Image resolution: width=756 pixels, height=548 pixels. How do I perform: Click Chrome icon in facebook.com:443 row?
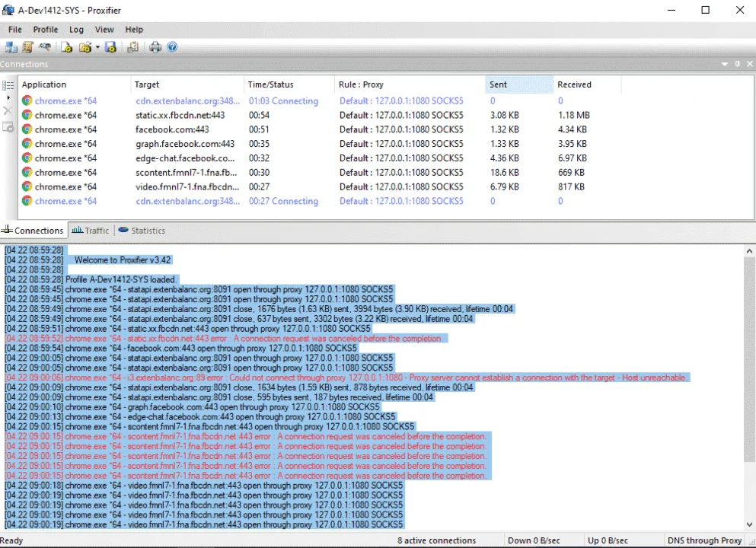27,129
